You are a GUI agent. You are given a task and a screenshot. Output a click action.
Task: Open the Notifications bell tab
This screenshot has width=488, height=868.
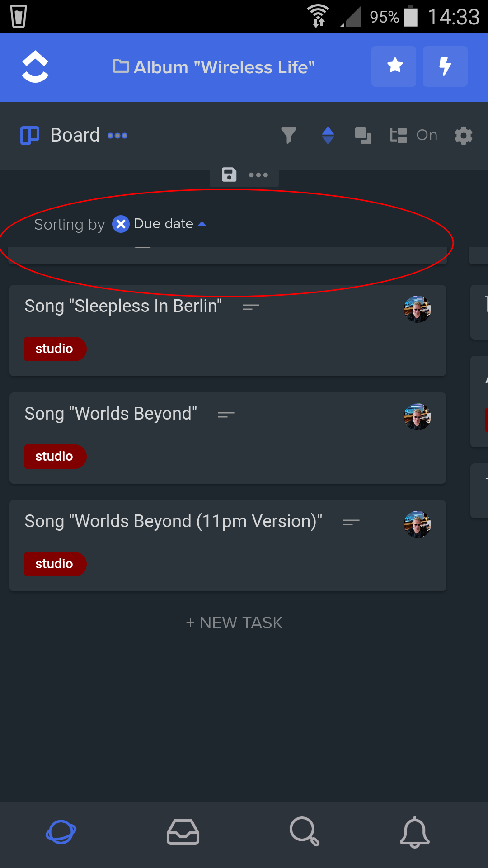(414, 832)
